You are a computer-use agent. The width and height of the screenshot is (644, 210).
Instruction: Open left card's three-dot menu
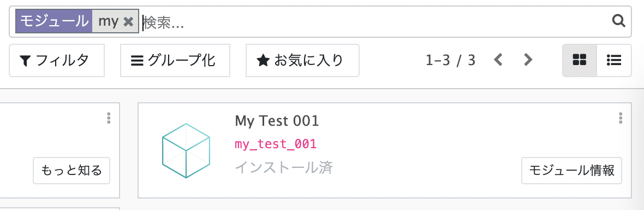coord(109,118)
